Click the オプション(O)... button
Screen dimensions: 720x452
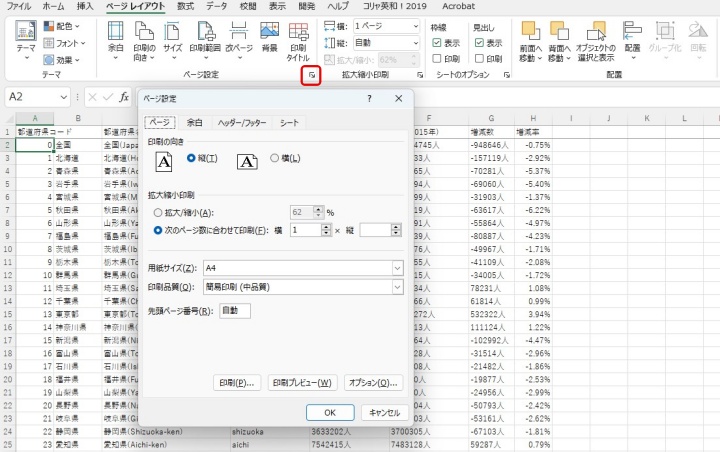[x=373, y=383]
